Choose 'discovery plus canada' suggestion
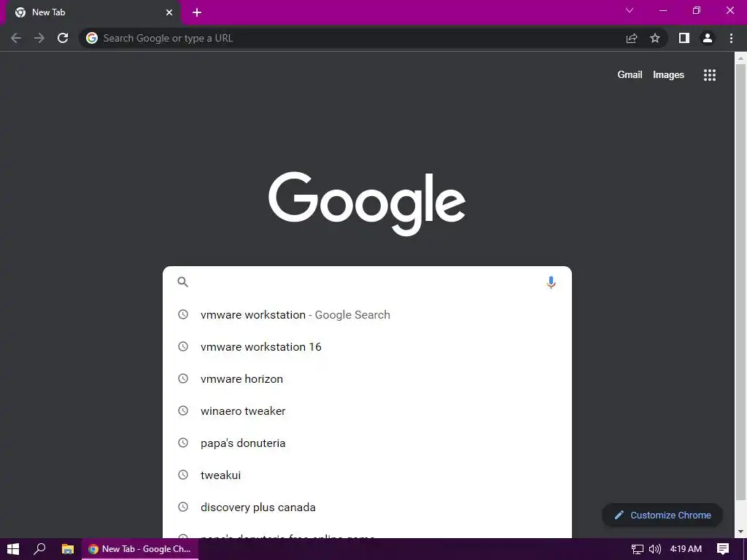 pos(367,507)
